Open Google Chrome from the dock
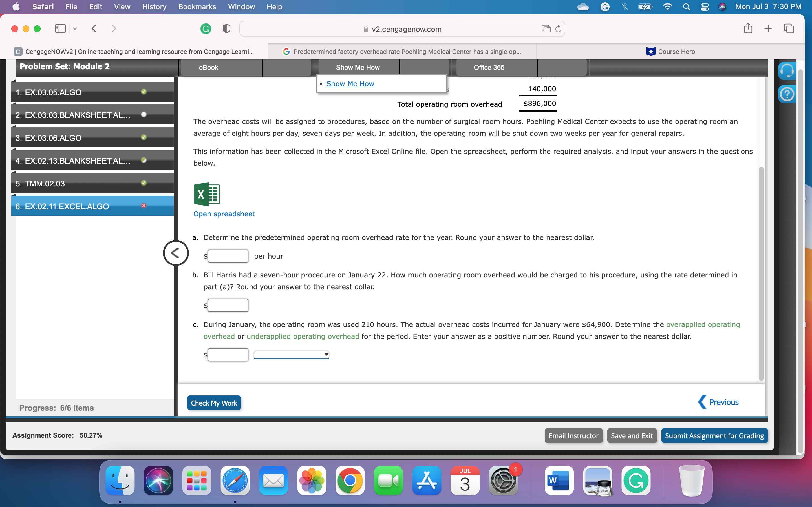Viewport: 812px width, 507px height. (350, 481)
